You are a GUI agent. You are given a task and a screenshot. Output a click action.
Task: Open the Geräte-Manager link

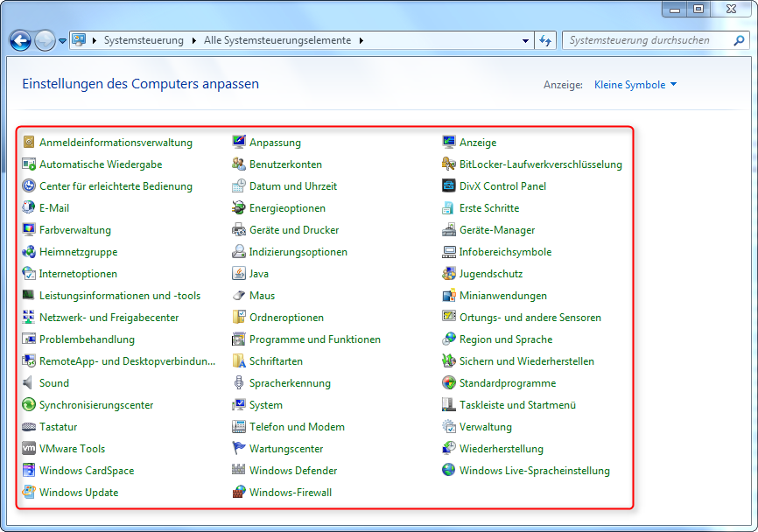[x=497, y=230]
